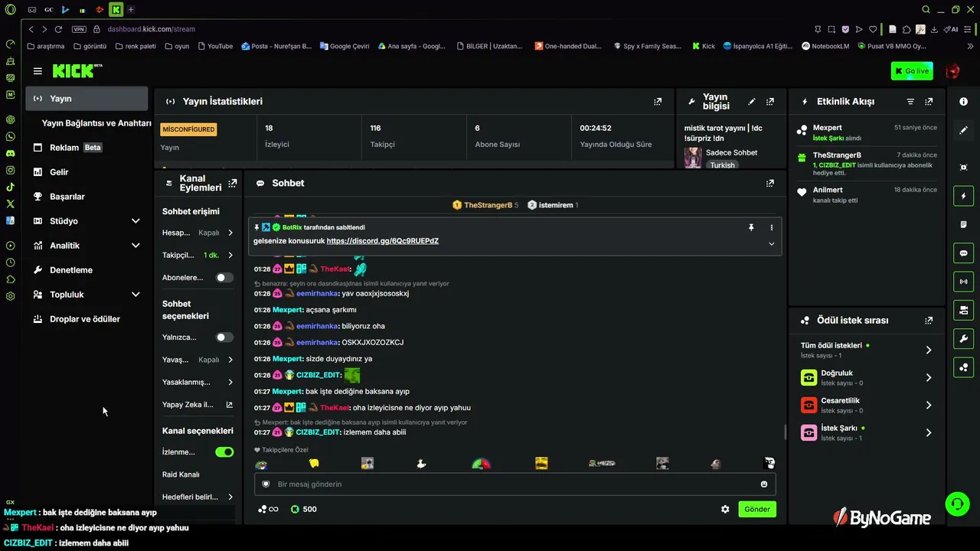The width and height of the screenshot is (980, 551).
Task: Open the ChatGPT icon in the browser sidebar
Action: click(10, 119)
